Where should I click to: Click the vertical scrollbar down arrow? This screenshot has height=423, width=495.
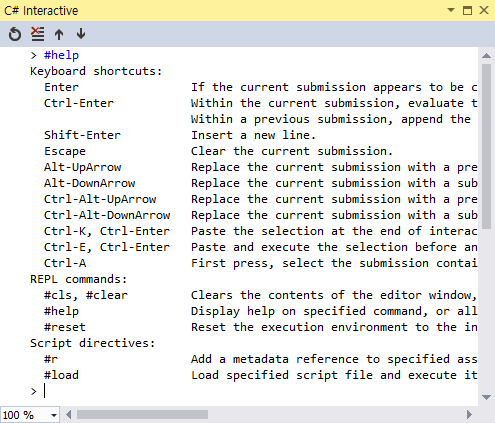coord(486,397)
